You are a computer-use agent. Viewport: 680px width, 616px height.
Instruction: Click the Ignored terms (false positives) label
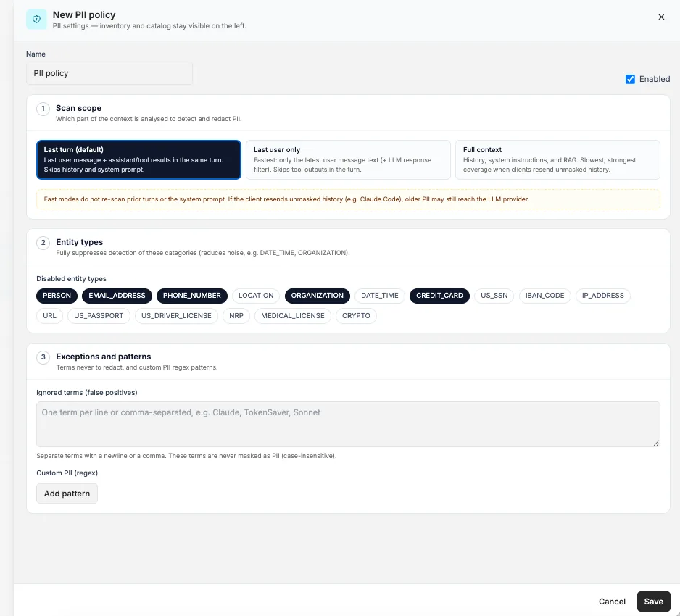point(87,393)
